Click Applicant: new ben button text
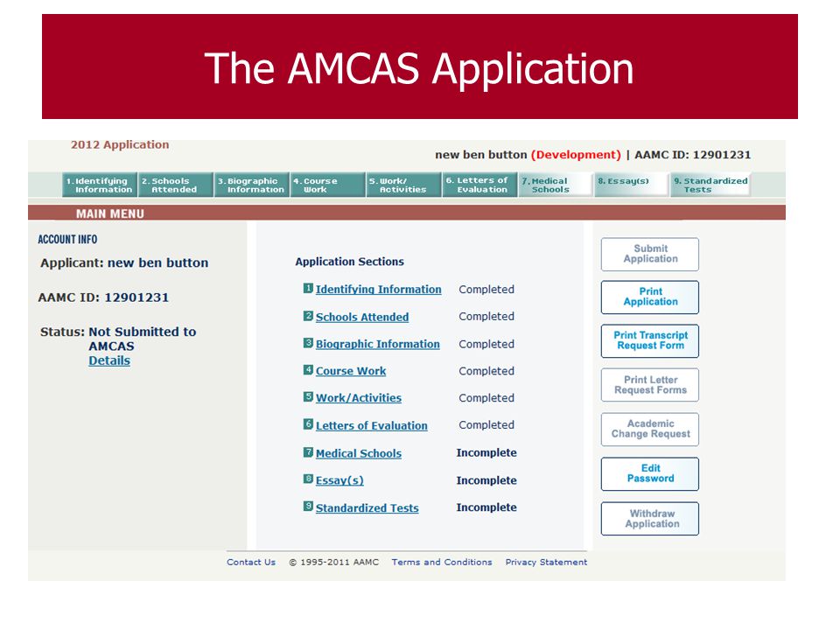 (x=124, y=263)
